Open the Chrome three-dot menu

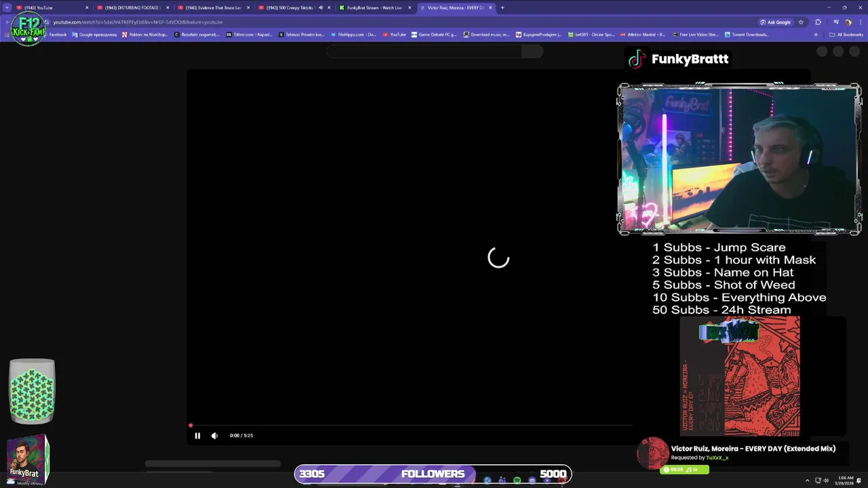tap(861, 22)
